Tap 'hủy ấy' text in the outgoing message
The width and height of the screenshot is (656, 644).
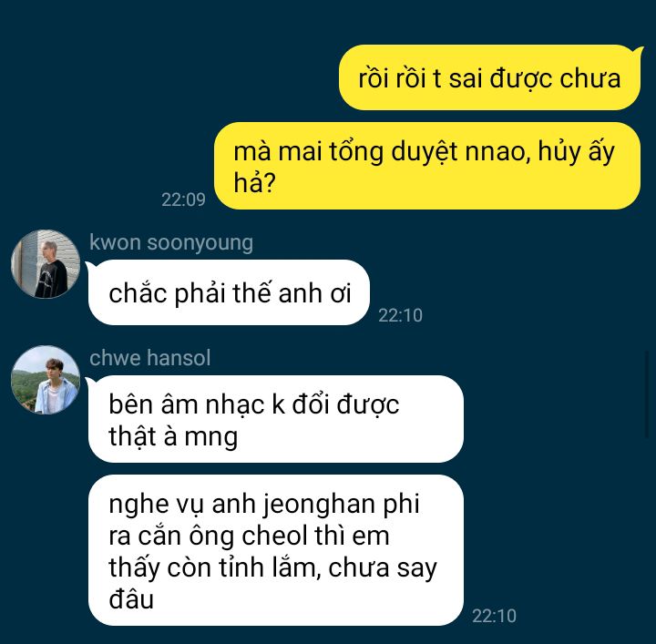[x=576, y=151]
